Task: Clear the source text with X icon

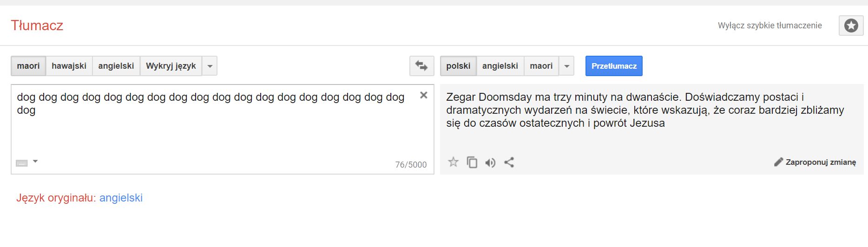Action: (x=423, y=95)
